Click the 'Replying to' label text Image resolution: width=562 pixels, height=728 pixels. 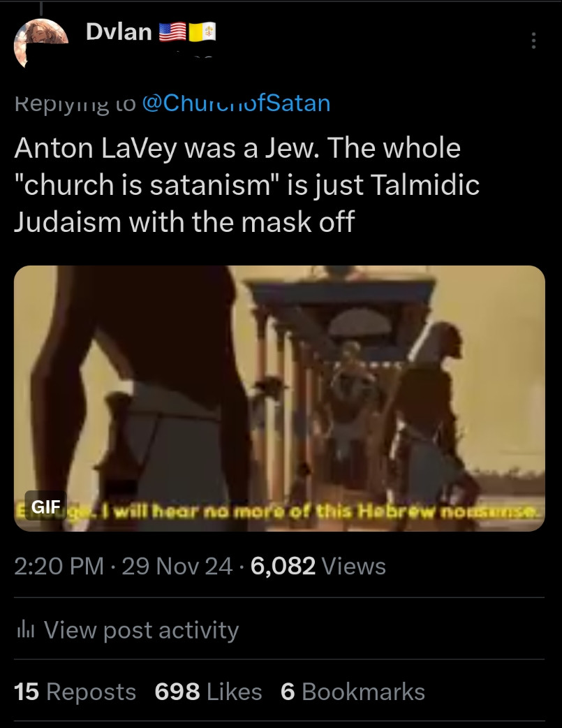tap(75, 104)
